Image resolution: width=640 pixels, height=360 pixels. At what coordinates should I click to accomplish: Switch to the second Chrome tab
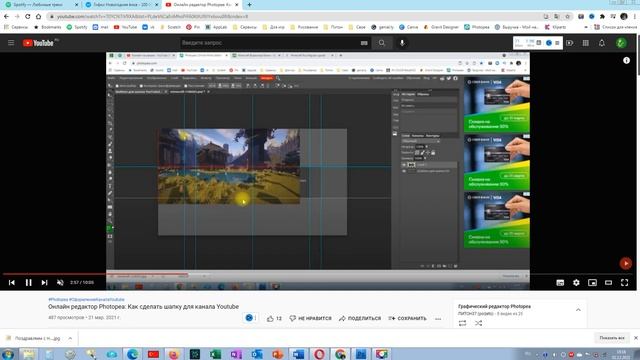click(122, 4)
